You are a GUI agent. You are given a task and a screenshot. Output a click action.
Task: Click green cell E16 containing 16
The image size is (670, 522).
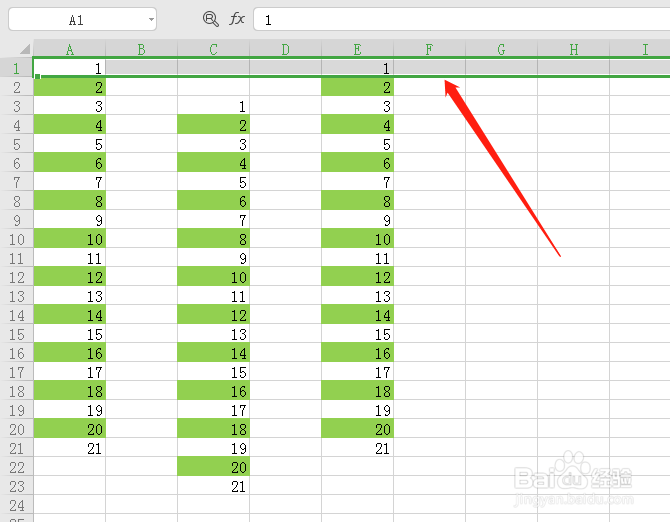(x=357, y=353)
